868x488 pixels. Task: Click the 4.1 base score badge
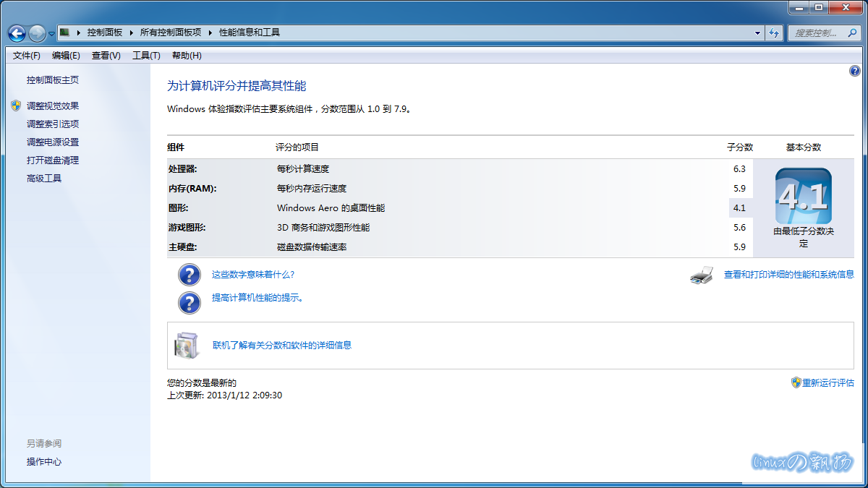[x=803, y=197]
